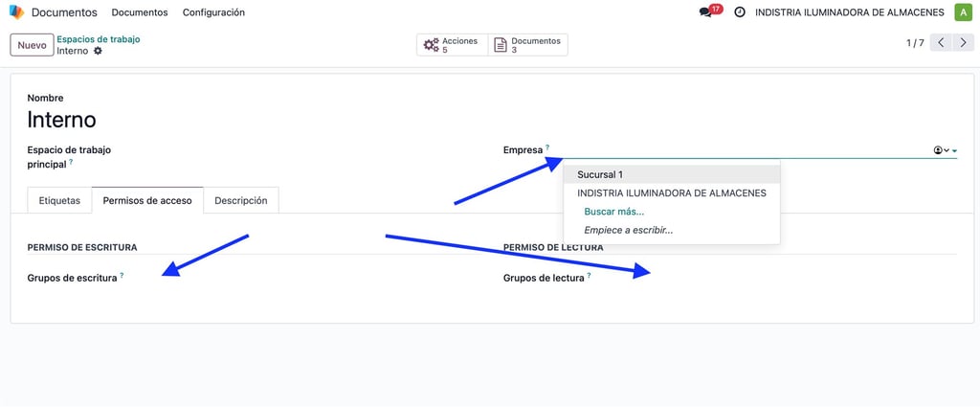Viewport: 980px width, 407px height.
Task: Follow the Espacios de trabajo breadcrumb
Action: [98, 39]
